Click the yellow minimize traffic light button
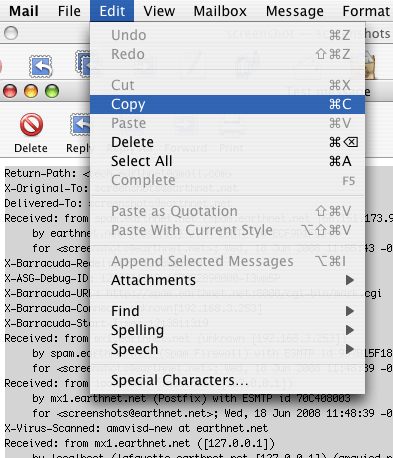The image size is (393, 458). click(x=31, y=91)
